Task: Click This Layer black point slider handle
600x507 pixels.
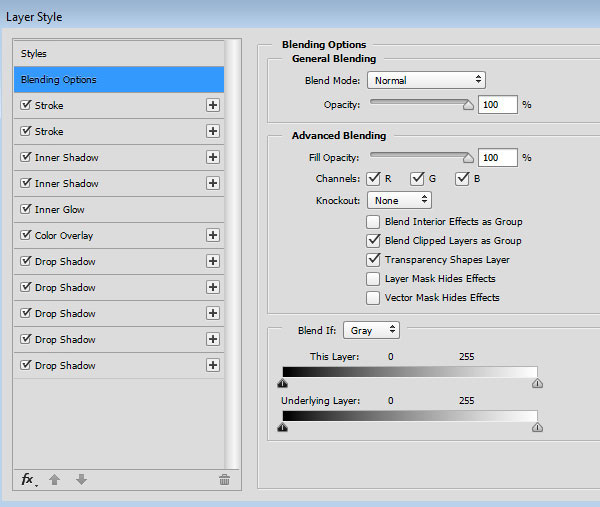Action: [282, 383]
